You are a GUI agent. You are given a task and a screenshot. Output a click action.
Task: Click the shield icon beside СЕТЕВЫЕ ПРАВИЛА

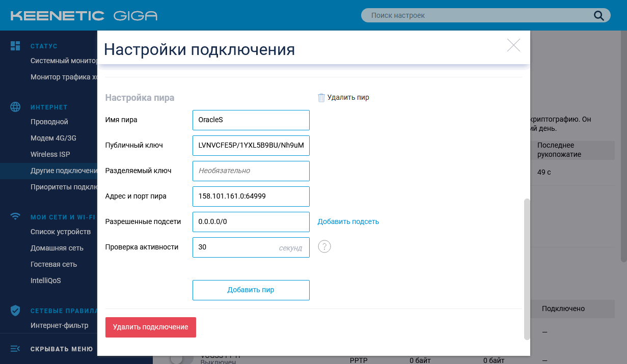15,310
